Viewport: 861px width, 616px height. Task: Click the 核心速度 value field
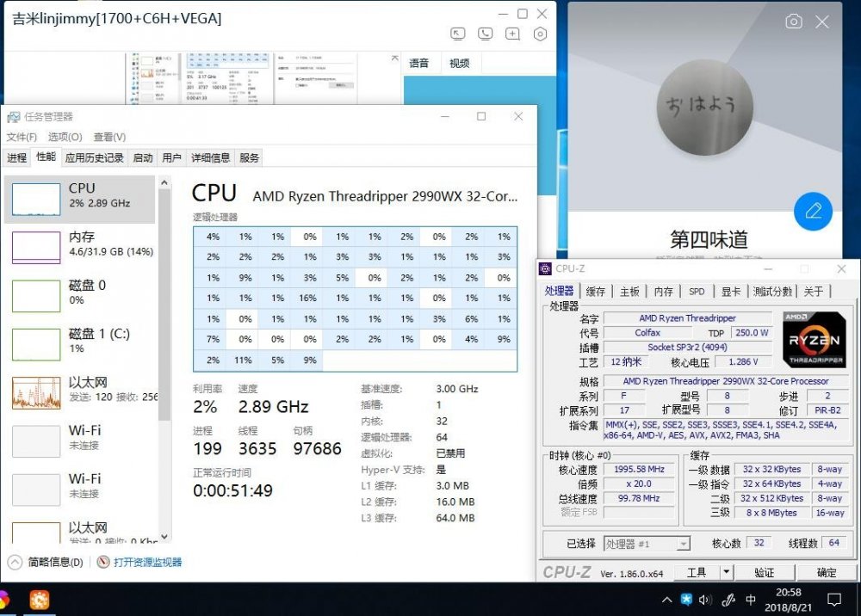639,470
